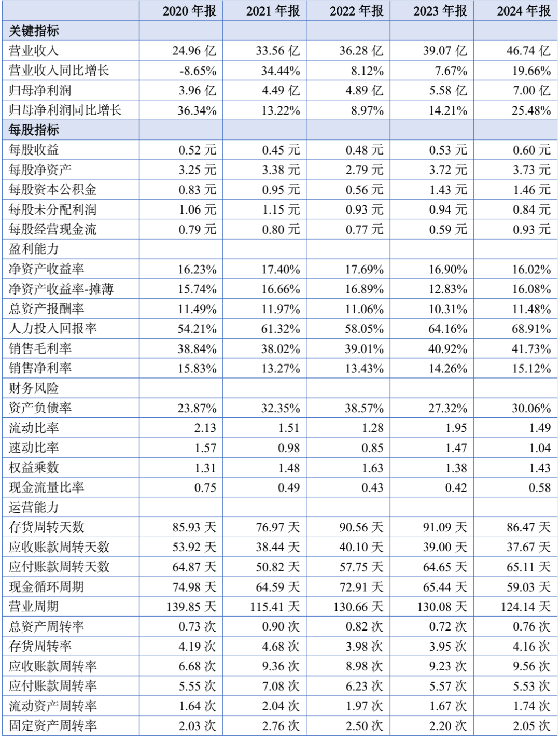Image resolution: width=560 pixels, height=742 pixels.
Task: Select the 运营能力 category label
Action: (x=34, y=507)
